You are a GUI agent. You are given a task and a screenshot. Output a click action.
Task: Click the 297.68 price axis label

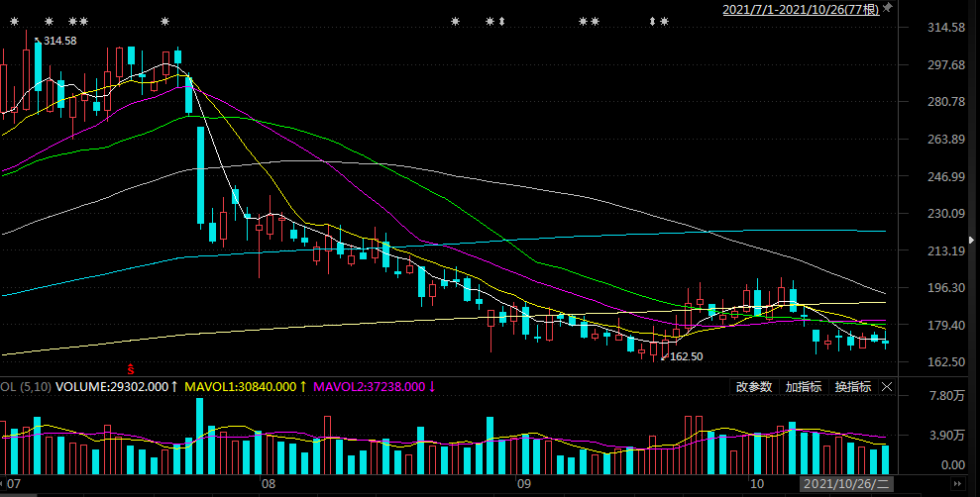(946, 65)
